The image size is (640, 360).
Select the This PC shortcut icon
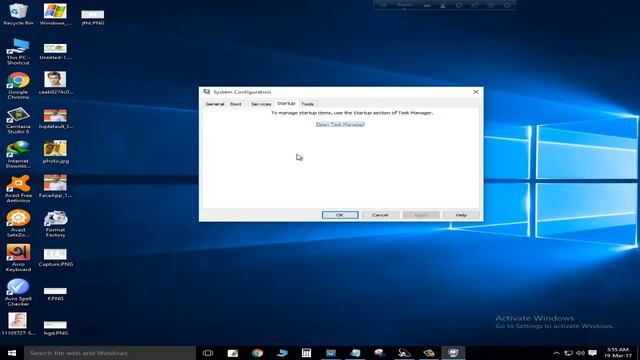click(18, 51)
